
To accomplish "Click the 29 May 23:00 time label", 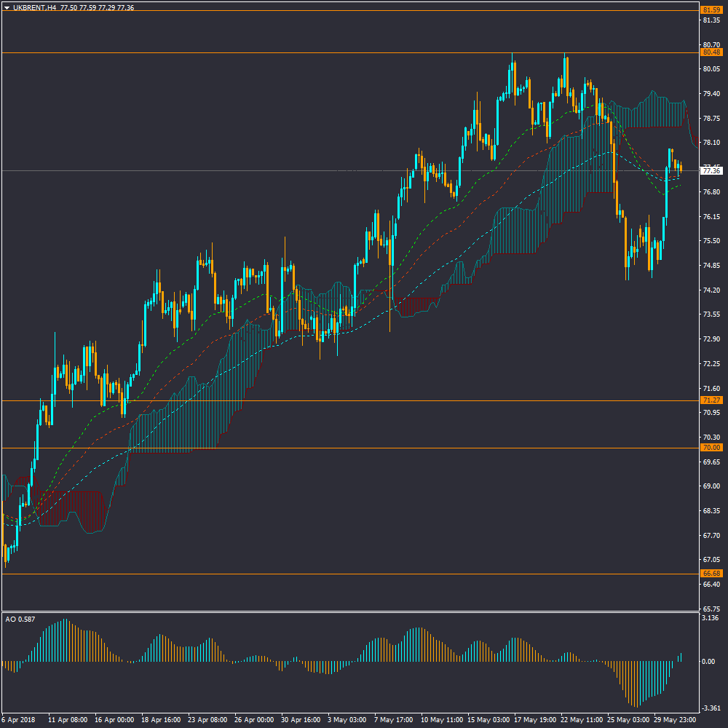I will click(673, 719).
